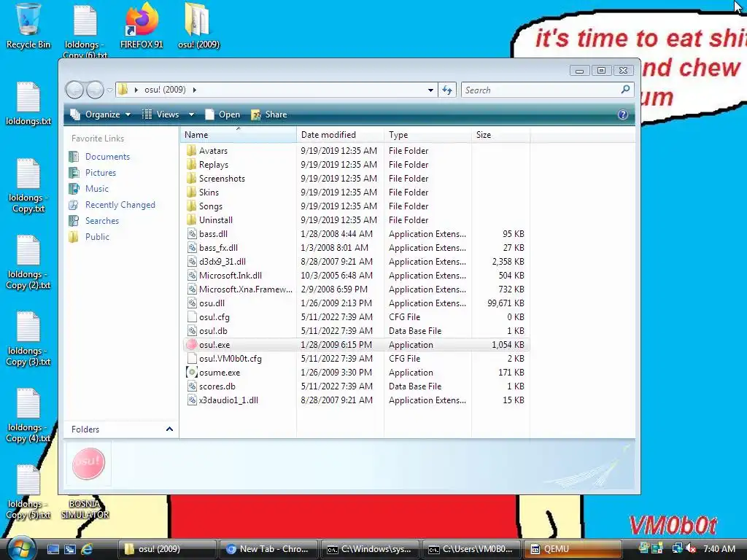This screenshot has width=747, height=560.
Task: Click the Open toolbar button
Action: [x=222, y=114]
